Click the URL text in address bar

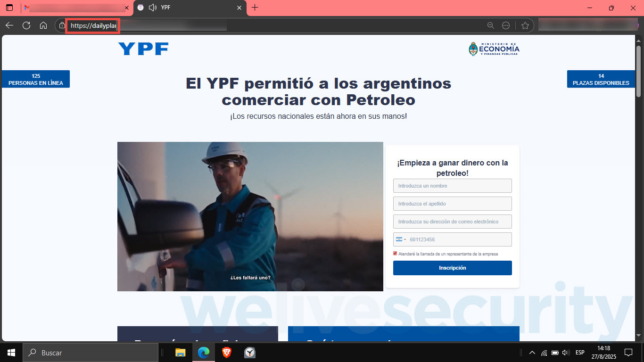click(x=93, y=26)
